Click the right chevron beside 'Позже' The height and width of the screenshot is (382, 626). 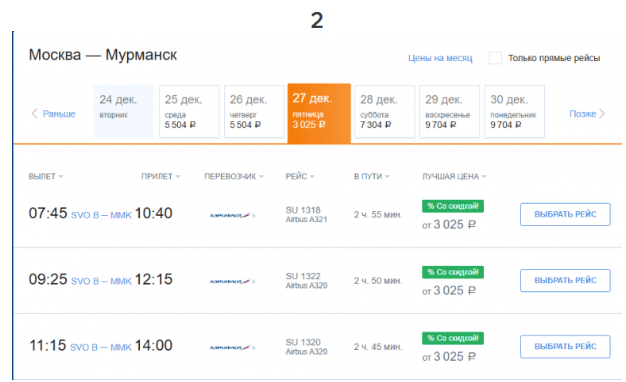pos(602,114)
